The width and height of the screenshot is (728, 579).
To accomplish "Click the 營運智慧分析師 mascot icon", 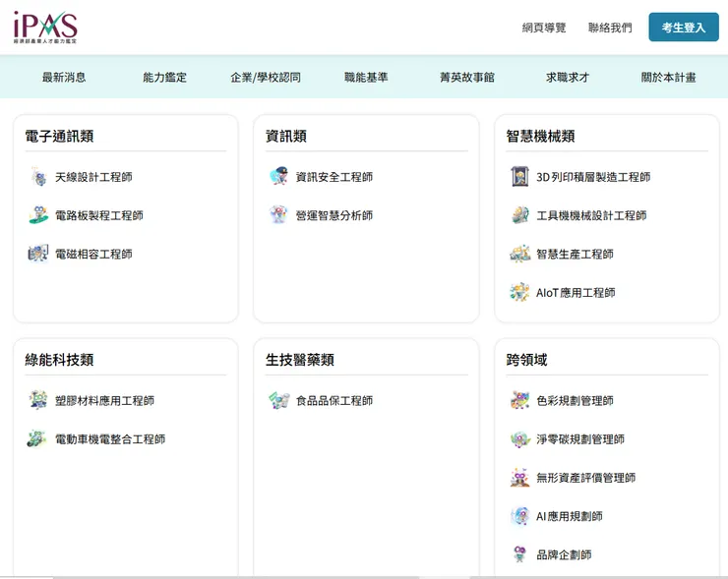I will (x=279, y=215).
